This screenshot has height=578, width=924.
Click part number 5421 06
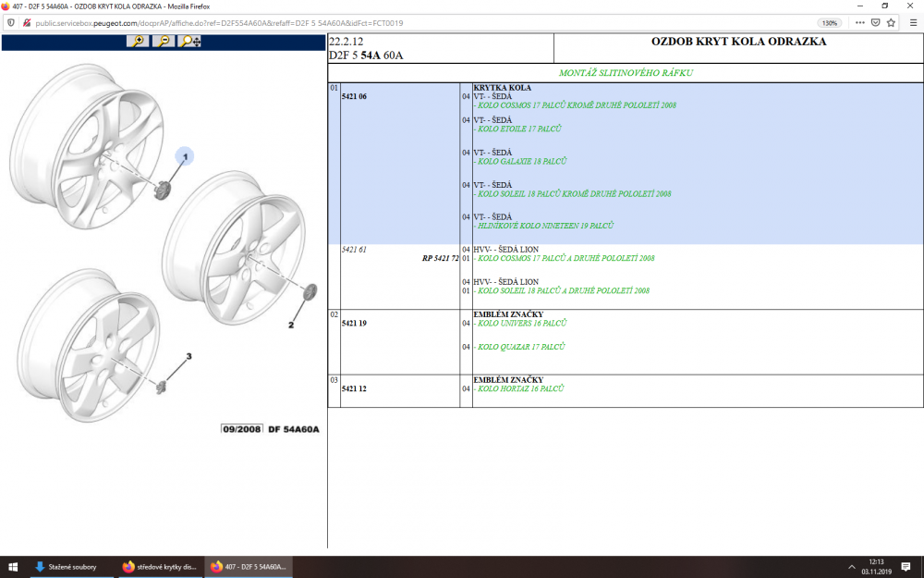(354, 97)
